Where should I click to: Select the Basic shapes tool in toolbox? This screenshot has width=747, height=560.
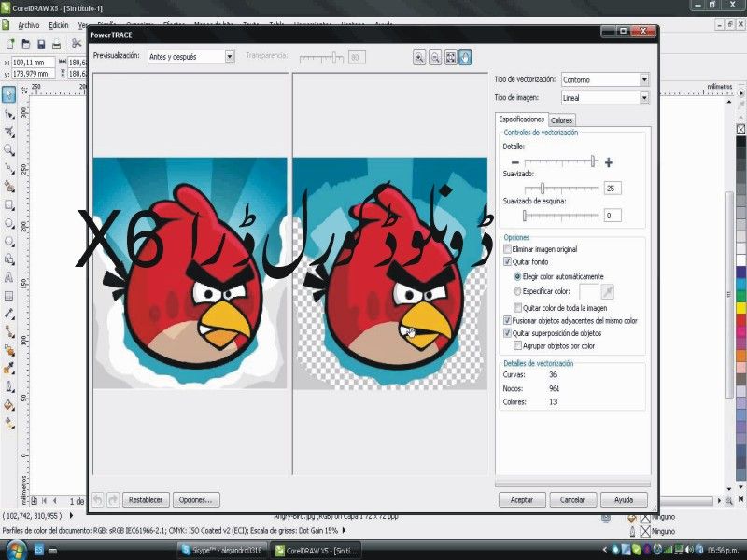(x=9, y=259)
